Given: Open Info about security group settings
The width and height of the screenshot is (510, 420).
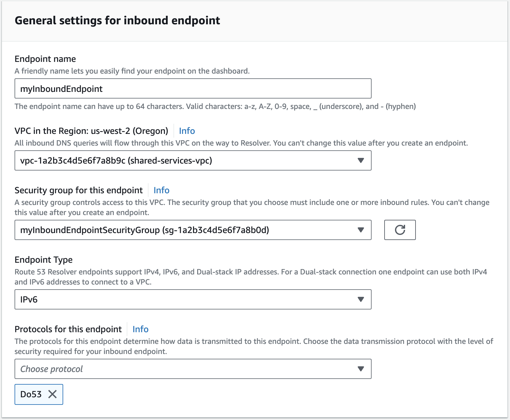Looking at the screenshot, I should [161, 190].
